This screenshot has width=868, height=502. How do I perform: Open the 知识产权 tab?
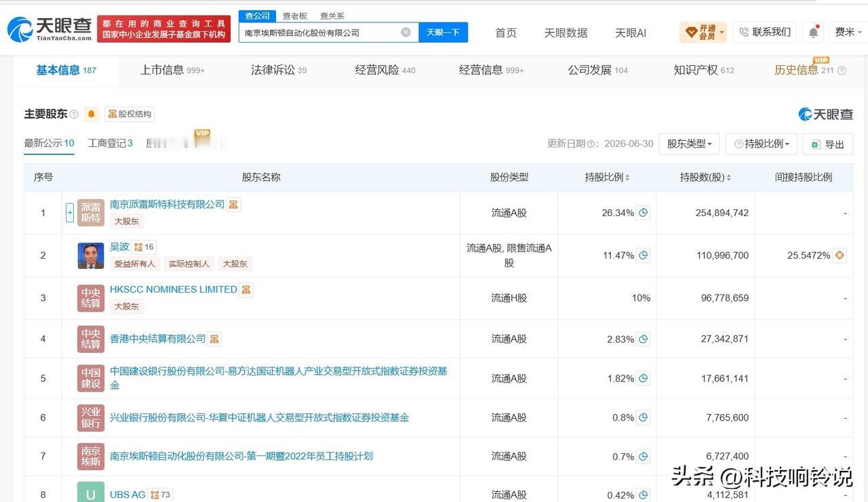coord(704,70)
